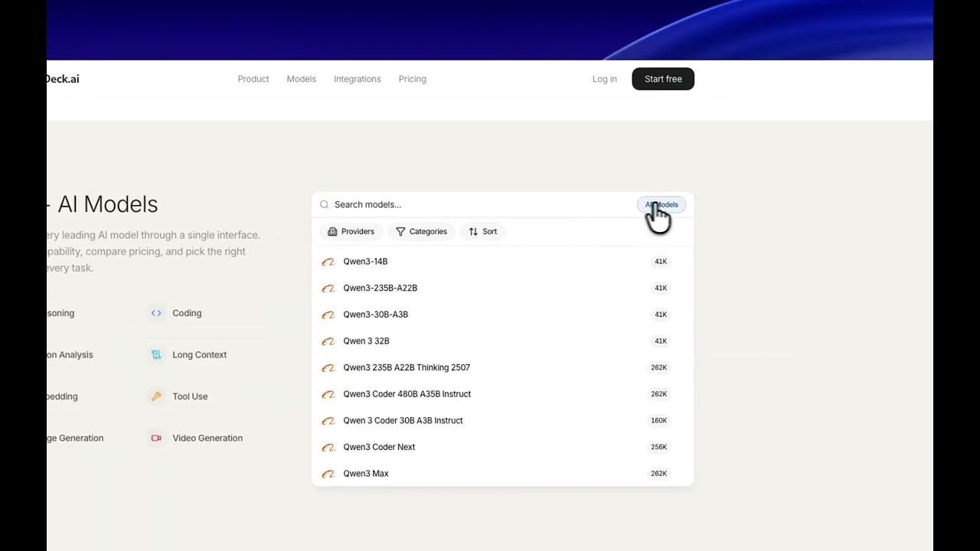The height and width of the screenshot is (551, 980).
Task: Select the Tool Use category label
Action: 190,396
